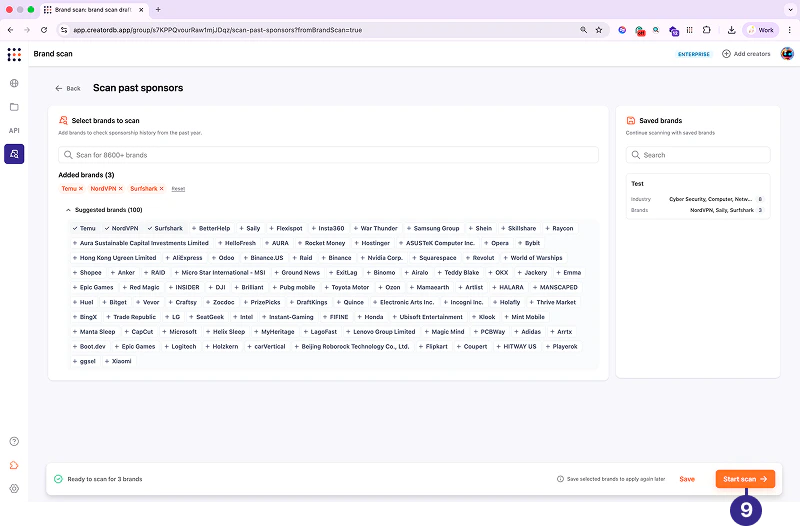The width and height of the screenshot is (800, 526).
Task: Deselect NordVPN in suggested brands
Action: pyautogui.click(x=121, y=228)
